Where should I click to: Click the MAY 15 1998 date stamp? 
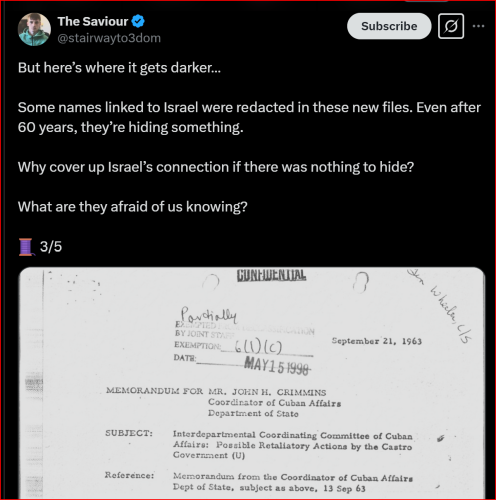(x=277, y=366)
